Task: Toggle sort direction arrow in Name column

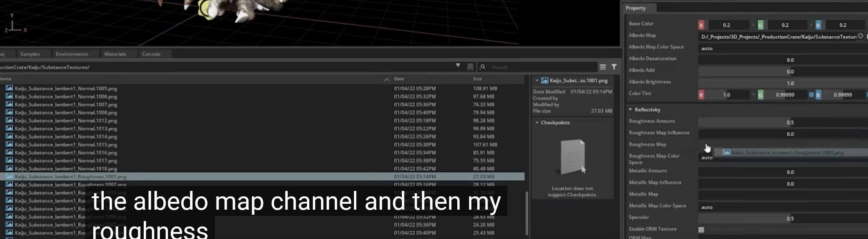Action: tap(386, 79)
